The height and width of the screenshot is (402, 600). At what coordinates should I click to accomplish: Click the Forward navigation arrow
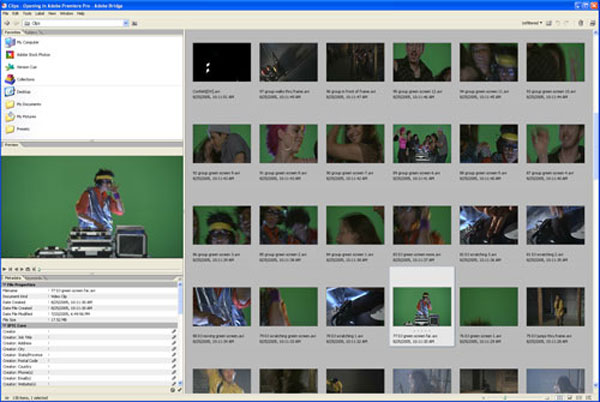[16, 23]
